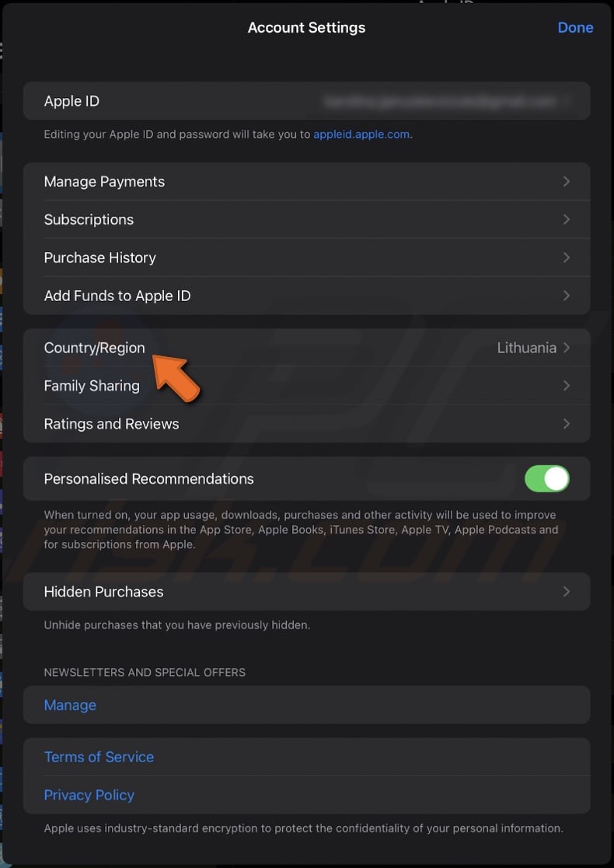This screenshot has height=868, width=614.
Task: Expand the Purchase History chevron
Action: 566,257
